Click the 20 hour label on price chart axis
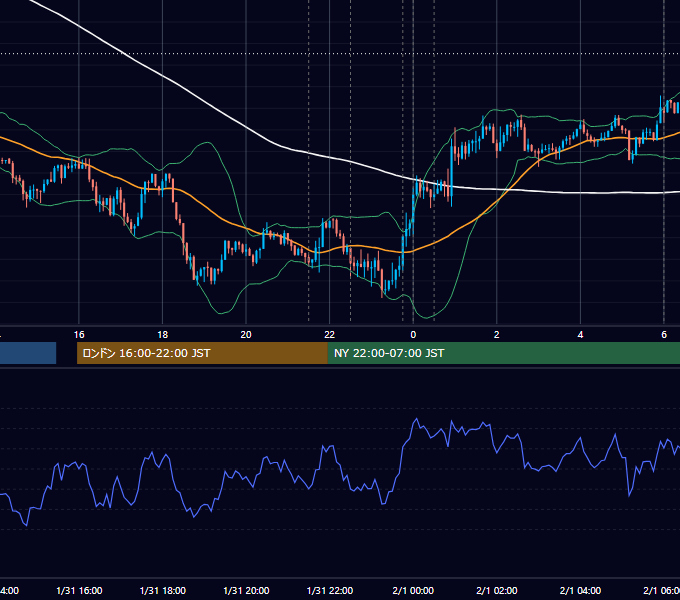This screenshot has height=600, width=680. click(246, 335)
